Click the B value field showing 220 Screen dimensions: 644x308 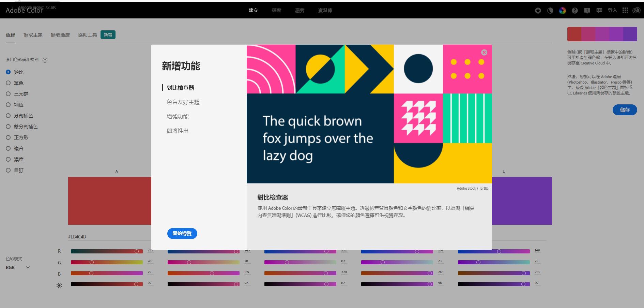[344, 272]
